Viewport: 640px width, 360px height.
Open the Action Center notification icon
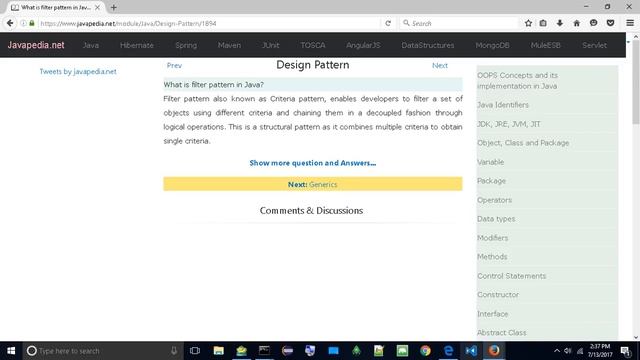[625, 351]
